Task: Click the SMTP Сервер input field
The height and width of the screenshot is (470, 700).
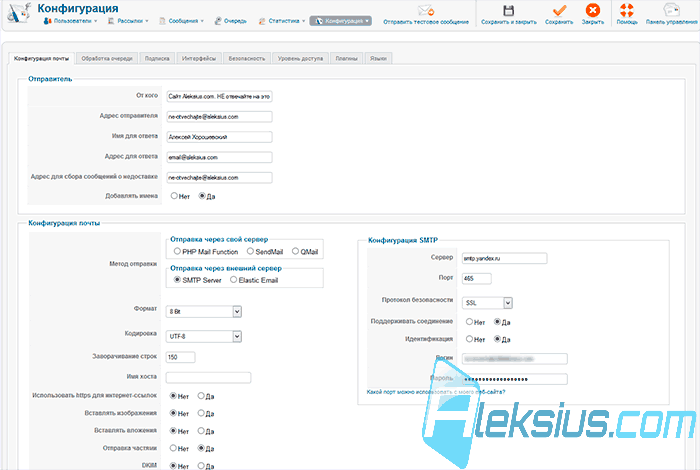Action: click(x=504, y=258)
